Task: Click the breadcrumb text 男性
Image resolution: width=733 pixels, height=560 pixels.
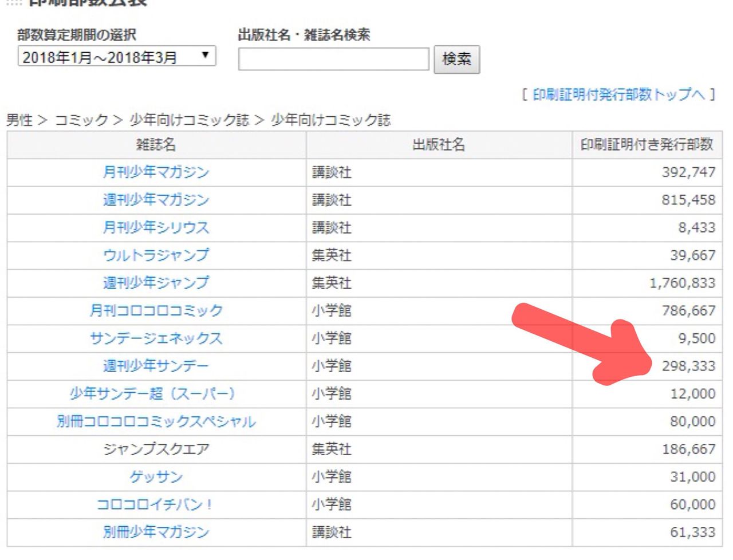Action: (x=19, y=120)
